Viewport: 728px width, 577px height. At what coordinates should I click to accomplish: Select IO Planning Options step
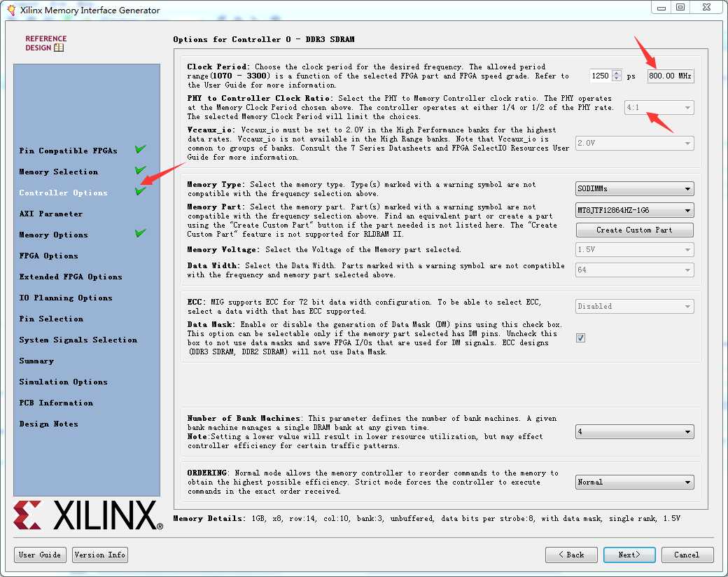(x=66, y=298)
